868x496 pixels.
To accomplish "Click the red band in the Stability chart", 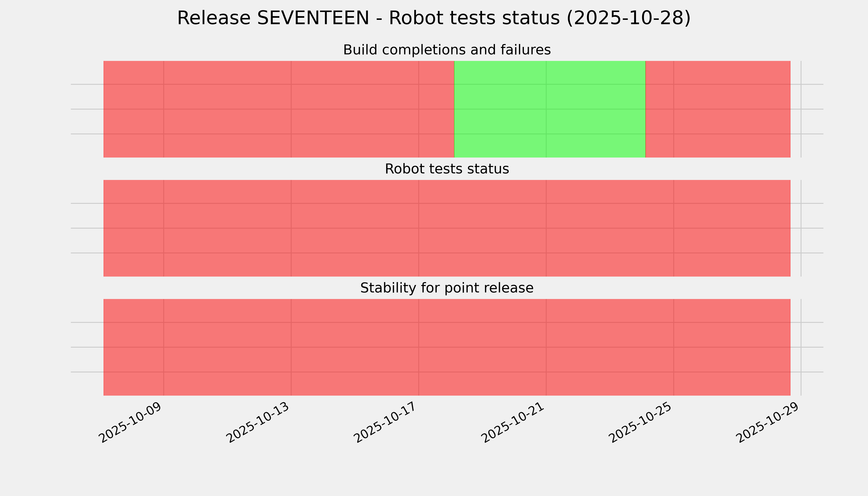I will tap(447, 347).
